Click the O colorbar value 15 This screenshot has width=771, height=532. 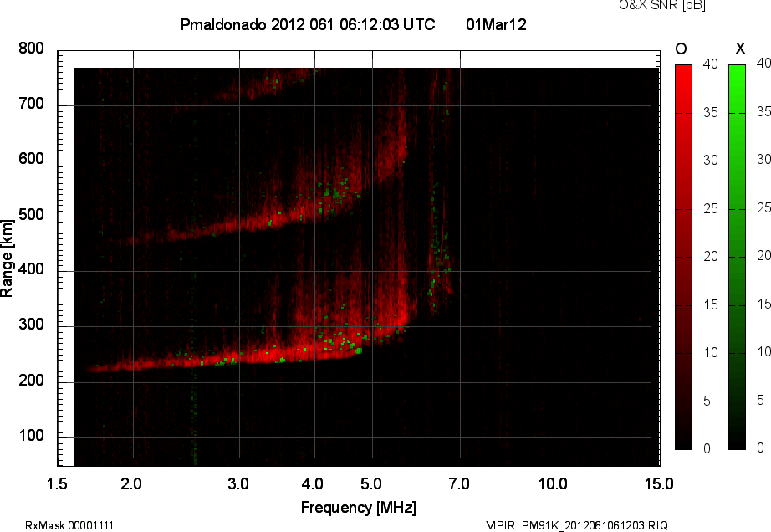pos(710,304)
